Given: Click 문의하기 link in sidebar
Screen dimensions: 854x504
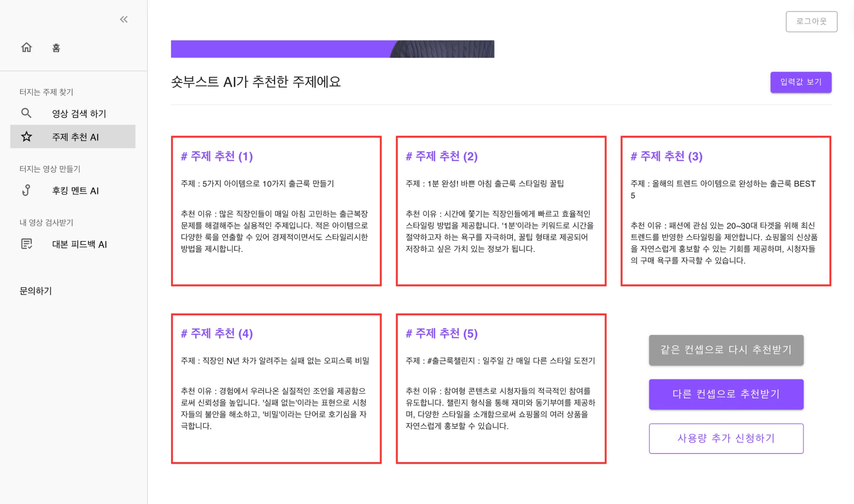Looking at the screenshot, I should [x=36, y=291].
